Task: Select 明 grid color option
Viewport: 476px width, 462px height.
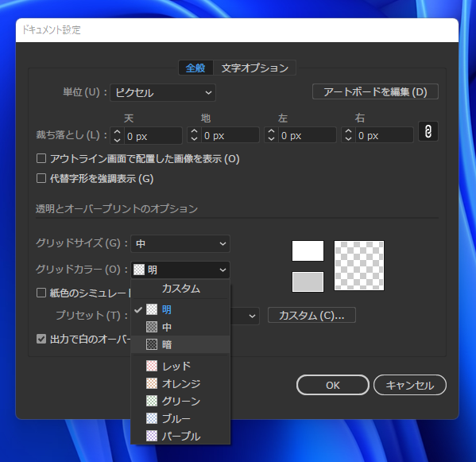Action: (x=180, y=309)
